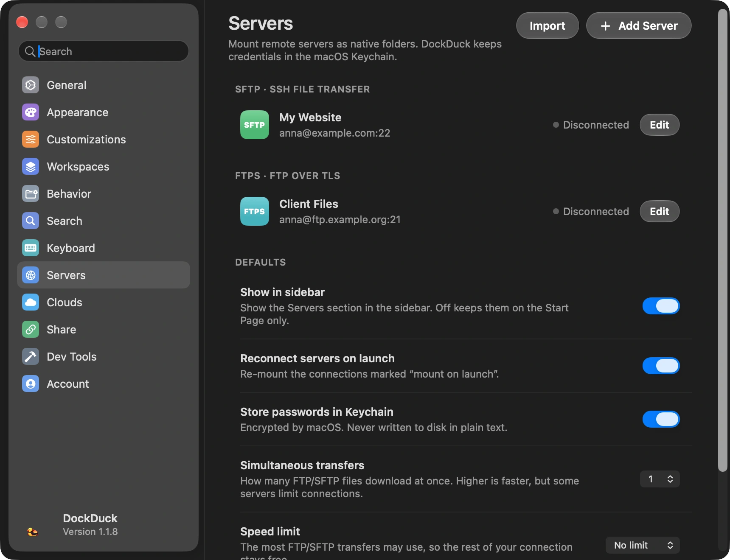Click Disconnected status of My Website
The image size is (730, 560).
pyautogui.click(x=591, y=125)
